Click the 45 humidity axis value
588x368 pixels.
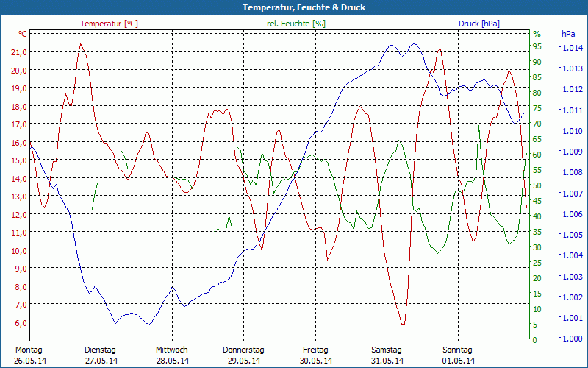pos(537,201)
